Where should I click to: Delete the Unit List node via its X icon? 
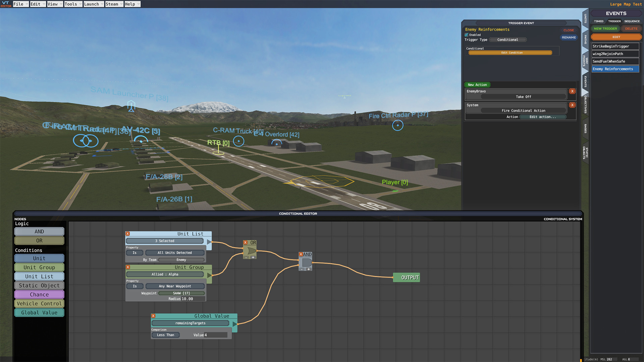tap(127, 234)
